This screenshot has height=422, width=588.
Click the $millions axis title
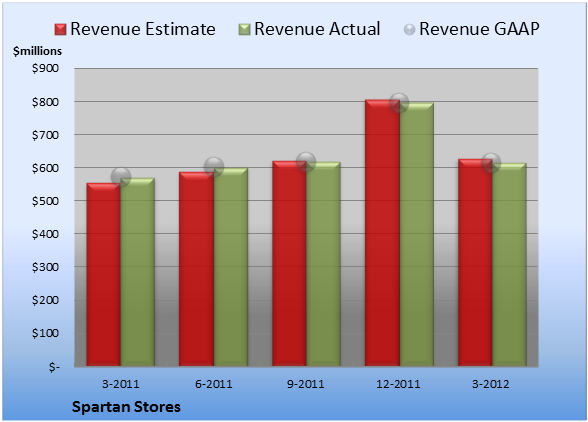[37, 51]
